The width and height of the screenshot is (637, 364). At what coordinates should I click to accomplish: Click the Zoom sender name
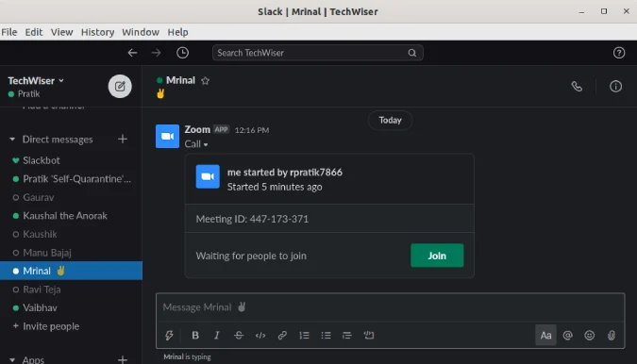click(x=197, y=129)
